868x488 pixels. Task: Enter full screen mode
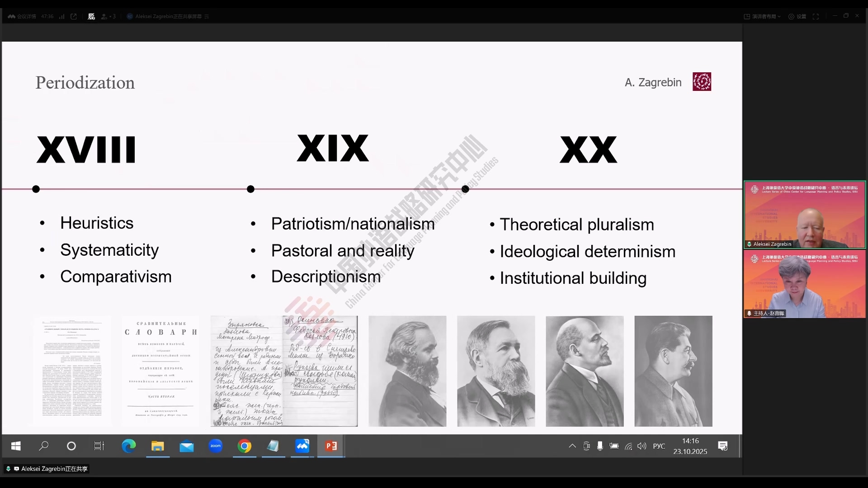[816, 16]
